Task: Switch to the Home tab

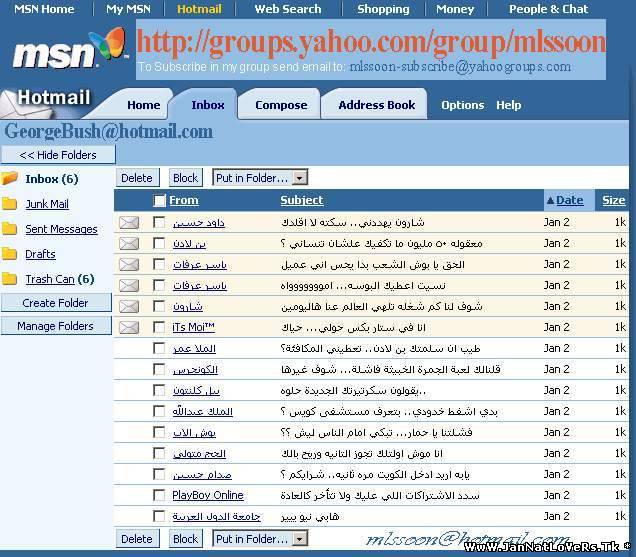Action: 143,105
